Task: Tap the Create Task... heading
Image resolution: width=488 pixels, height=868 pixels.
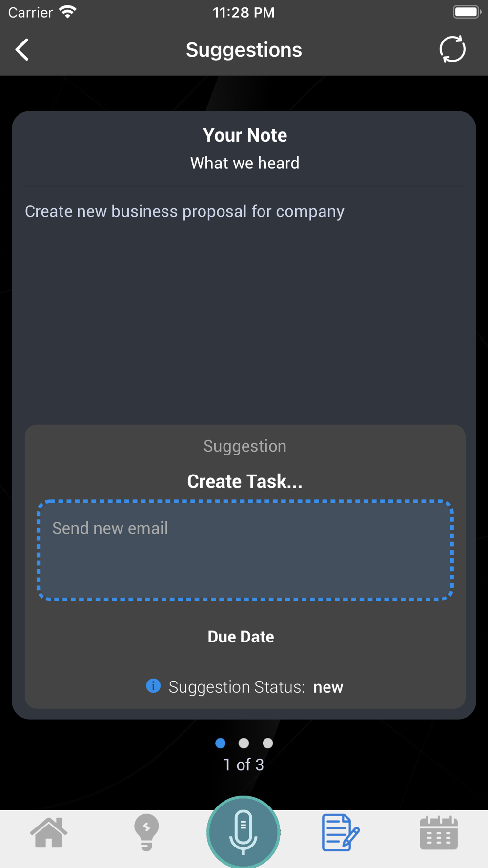Action: click(245, 481)
